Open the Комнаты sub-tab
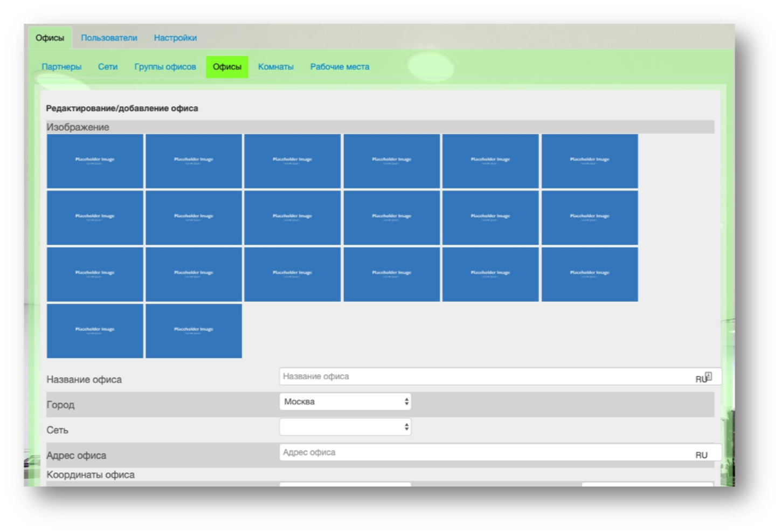 [275, 67]
